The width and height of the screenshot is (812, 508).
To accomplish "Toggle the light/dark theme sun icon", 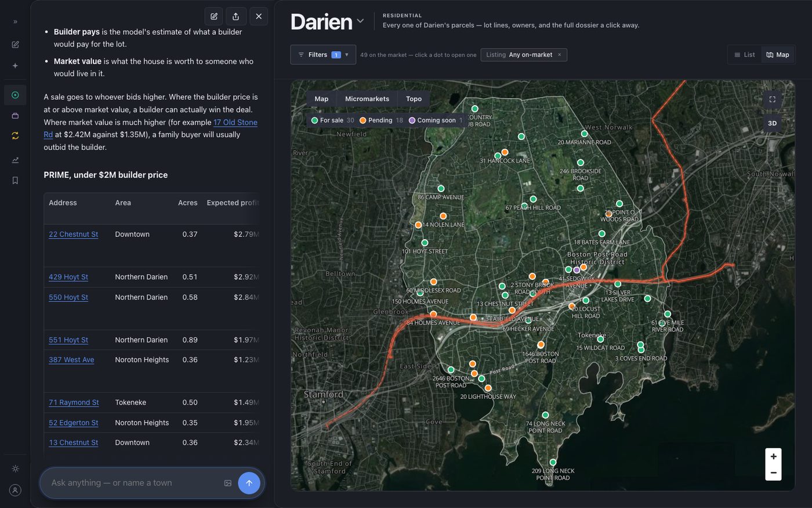I will (x=15, y=469).
